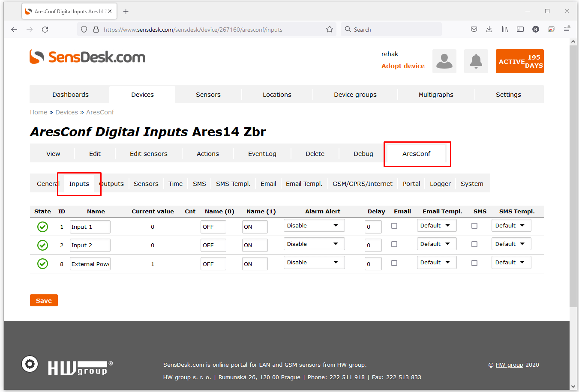Bookmark this page with the star icon
The width and height of the screenshot is (579, 392).
[330, 30]
